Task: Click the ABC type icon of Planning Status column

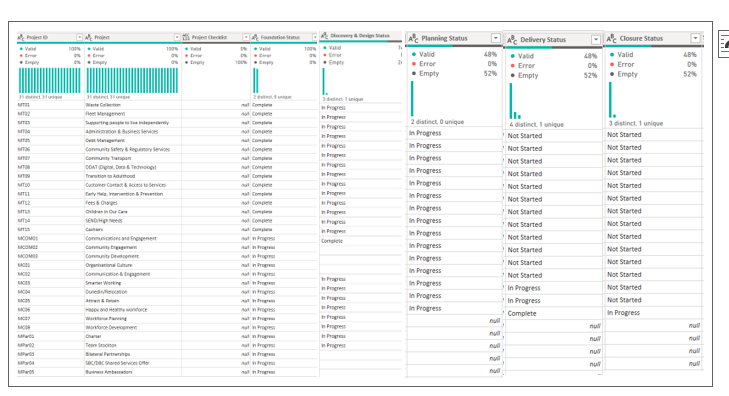Action: pos(413,38)
